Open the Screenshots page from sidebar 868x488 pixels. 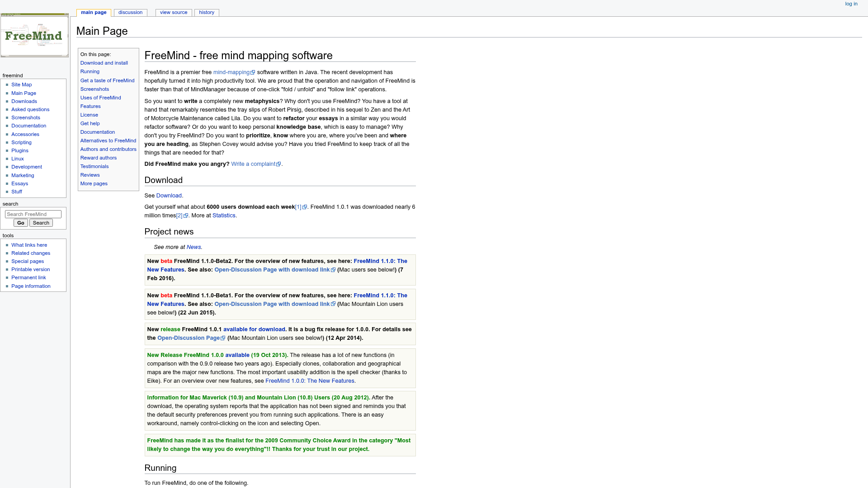click(25, 117)
